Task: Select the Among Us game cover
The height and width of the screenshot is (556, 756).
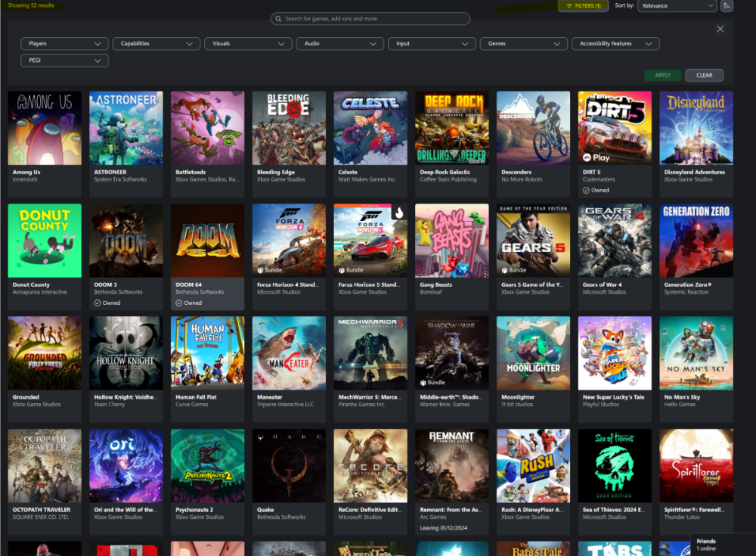Action: tap(45, 128)
